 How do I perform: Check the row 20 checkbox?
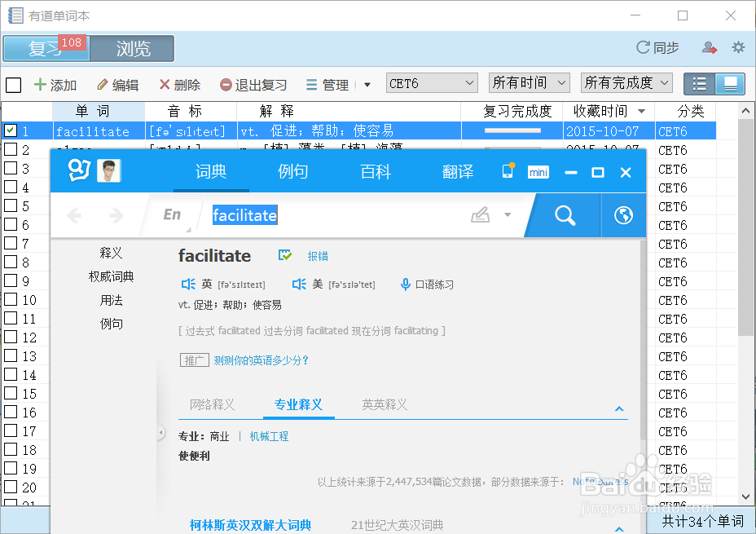(11, 487)
